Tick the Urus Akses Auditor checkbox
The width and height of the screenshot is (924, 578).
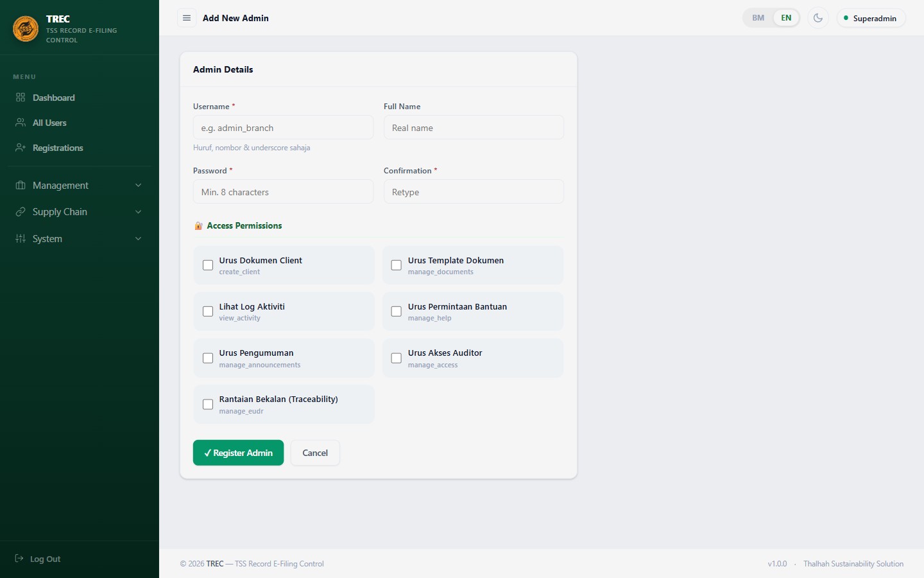pyautogui.click(x=397, y=358)
